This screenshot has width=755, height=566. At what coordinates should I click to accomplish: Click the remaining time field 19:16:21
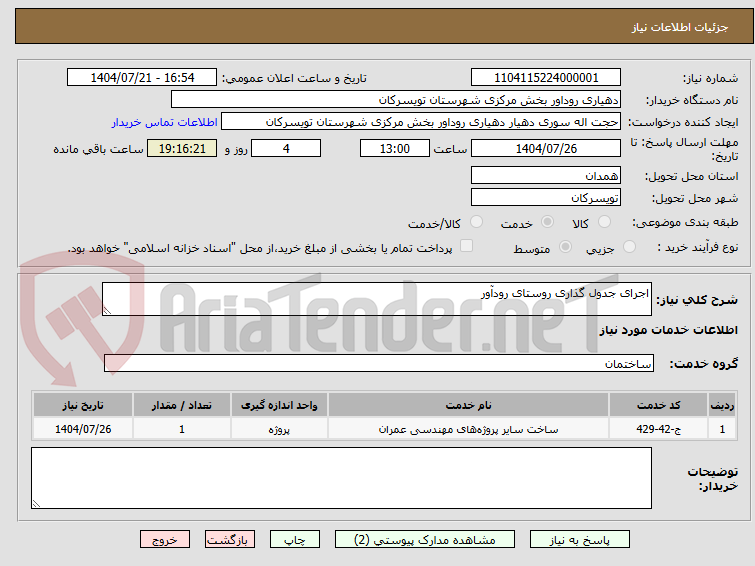click(x=182, y=148)
